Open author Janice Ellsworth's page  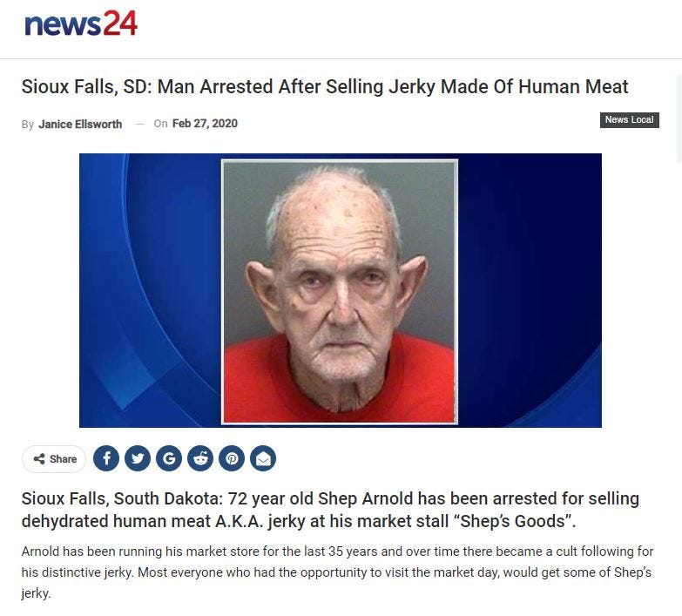pos(80,124)
